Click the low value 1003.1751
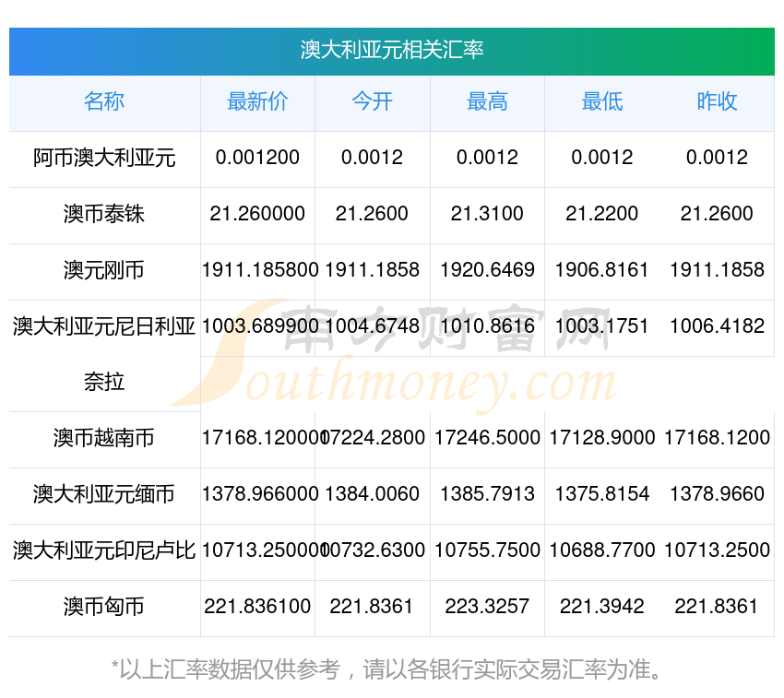Image resolution: width=784 pixels, height=698 pixels. 602,326
